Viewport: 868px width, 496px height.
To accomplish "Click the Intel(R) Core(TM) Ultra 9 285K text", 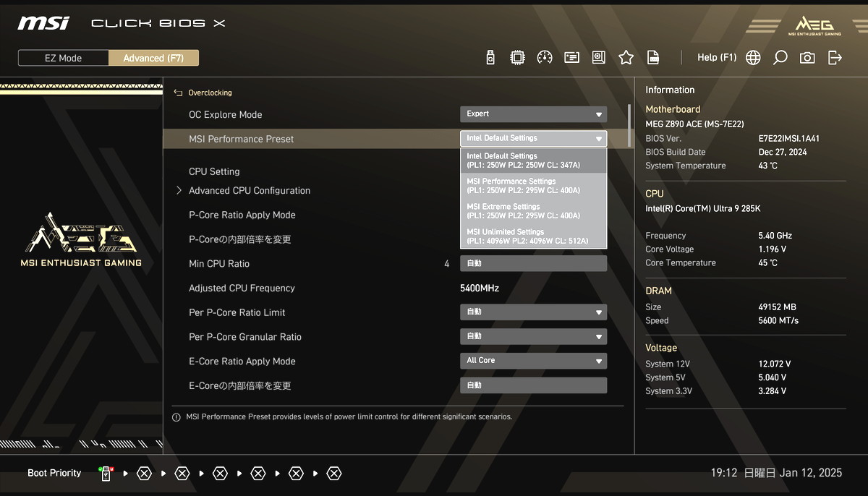I will (703, 209).
